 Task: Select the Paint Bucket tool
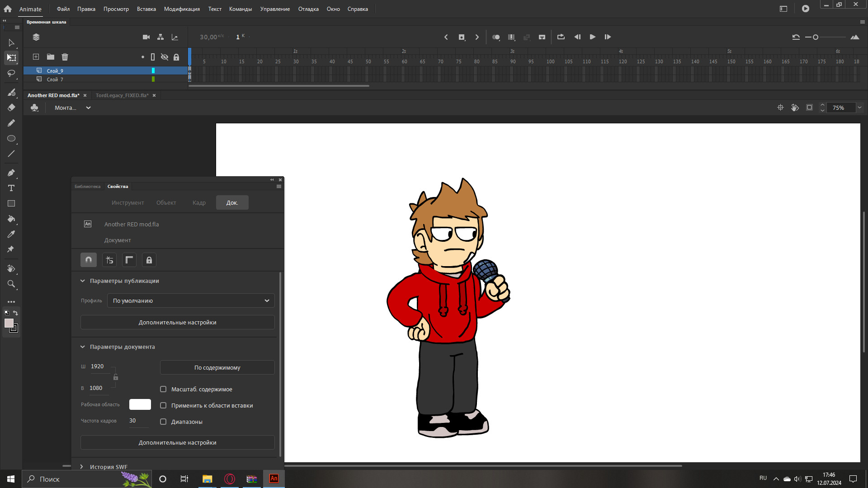(11, 219)
